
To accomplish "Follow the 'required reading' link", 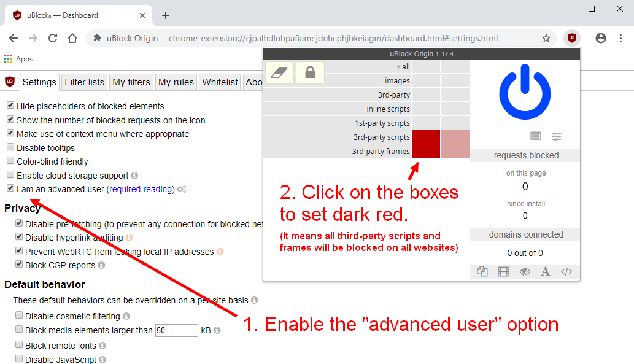I will click(141, 189).
